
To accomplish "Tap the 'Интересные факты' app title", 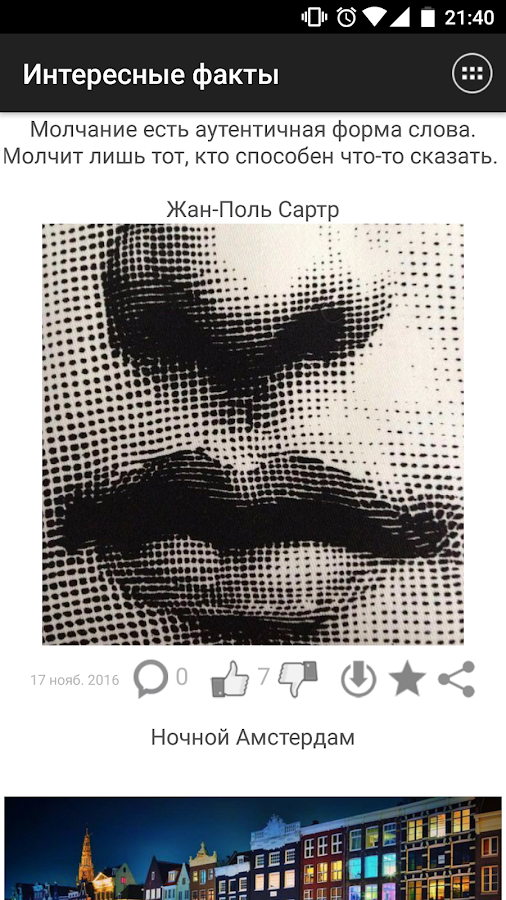I will click(151, 75).
